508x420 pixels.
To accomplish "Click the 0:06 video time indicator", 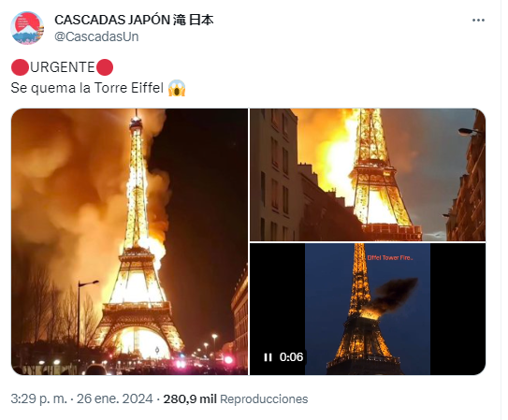I will (291, 357).
